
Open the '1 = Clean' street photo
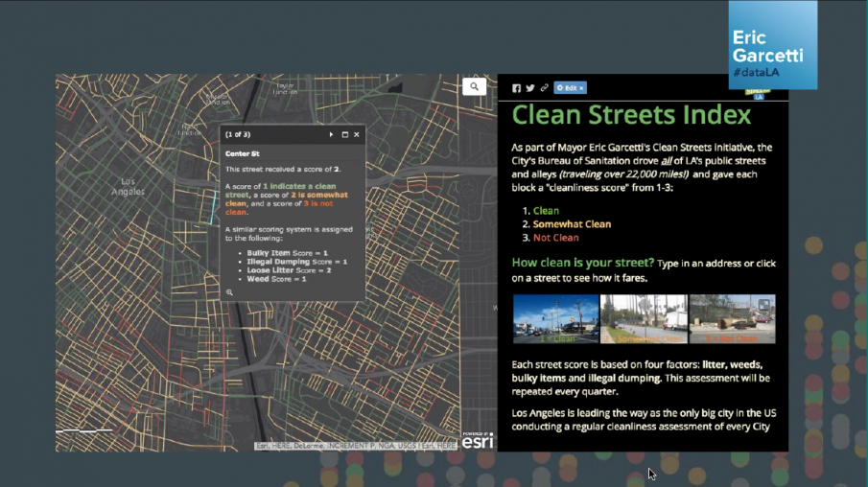click(555, 319)
